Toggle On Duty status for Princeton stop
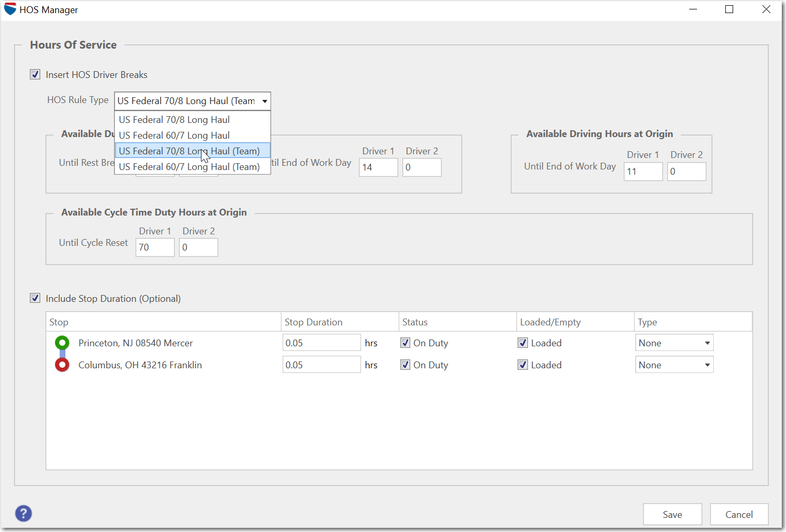 tap(406, 343)
